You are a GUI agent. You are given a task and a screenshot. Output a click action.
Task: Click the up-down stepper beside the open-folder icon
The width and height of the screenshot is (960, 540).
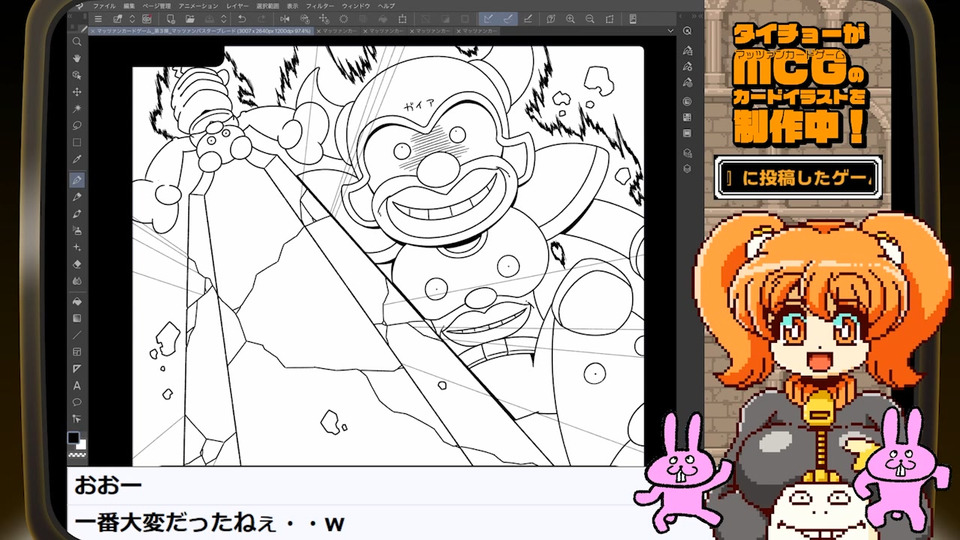(223, 19)
